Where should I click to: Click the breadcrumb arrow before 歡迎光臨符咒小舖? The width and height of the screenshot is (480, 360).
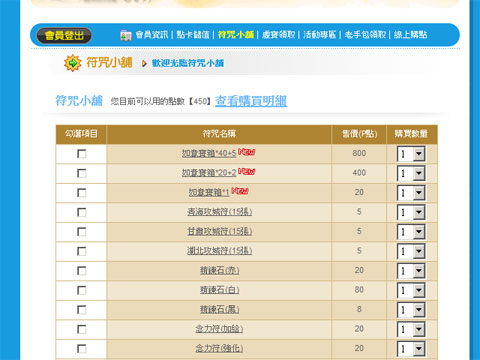point(144,63)
